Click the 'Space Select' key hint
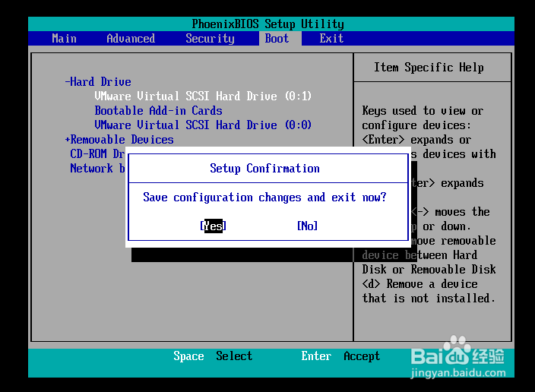This screenshot has height=392, width=535. (213, 356)
